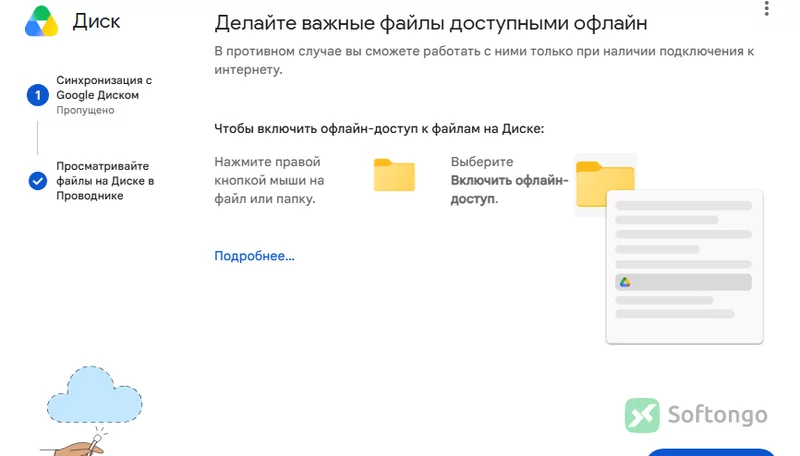800x456 pixels.
Task: Click heading 'Делайте важные файлы доступными офлайн'
Action: pos(431,23)
